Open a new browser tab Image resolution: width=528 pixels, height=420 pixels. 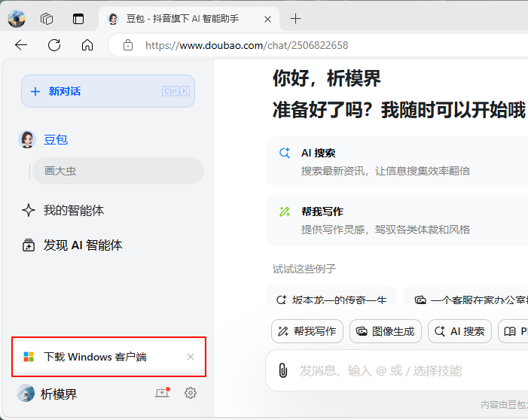point(295,19)
